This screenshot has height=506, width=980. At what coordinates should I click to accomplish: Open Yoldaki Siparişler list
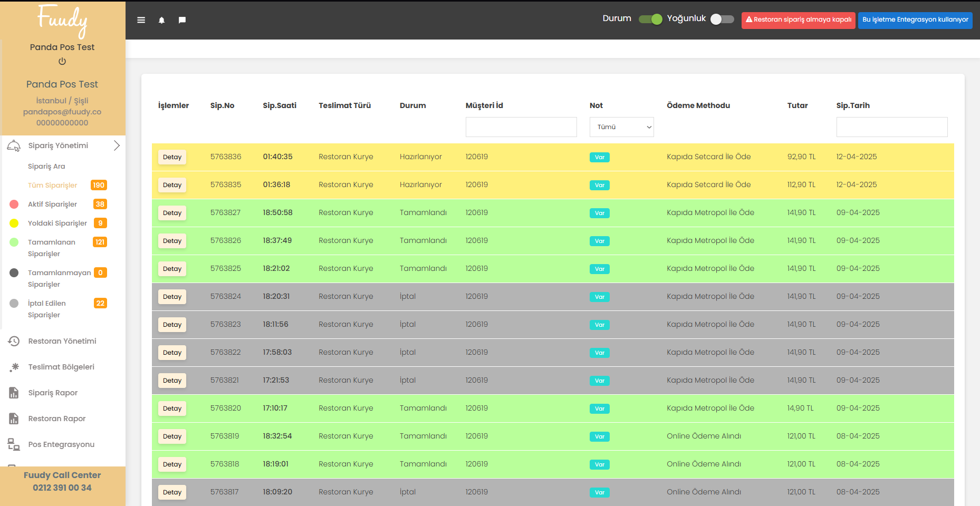[57, 223]
